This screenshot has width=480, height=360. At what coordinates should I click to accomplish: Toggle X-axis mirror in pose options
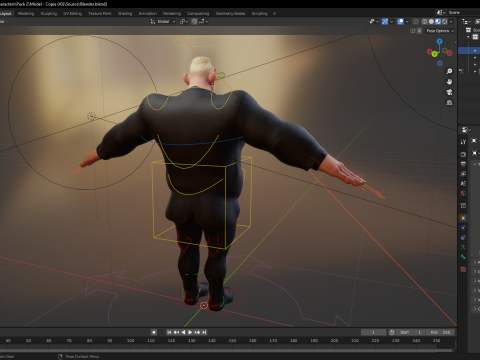coord(419,31)
